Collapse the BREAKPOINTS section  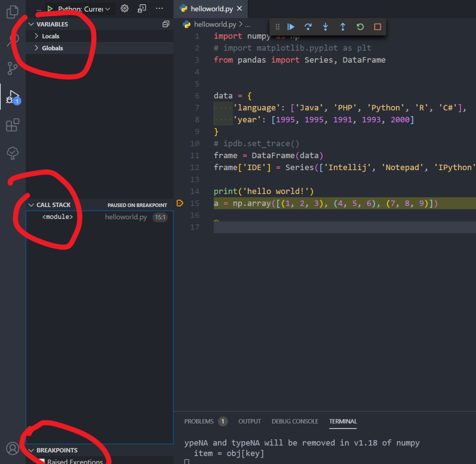tap(99, 450)
